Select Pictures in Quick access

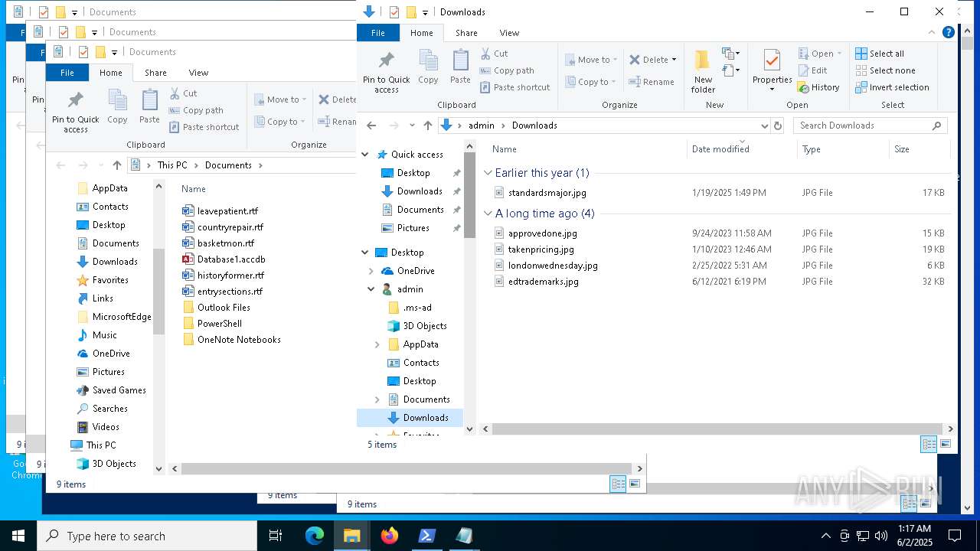pos(413,228)
